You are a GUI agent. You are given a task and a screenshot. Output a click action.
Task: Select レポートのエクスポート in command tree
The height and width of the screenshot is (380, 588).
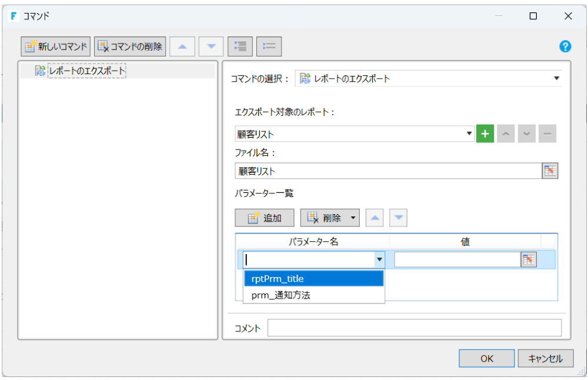[x=86, y=71]
